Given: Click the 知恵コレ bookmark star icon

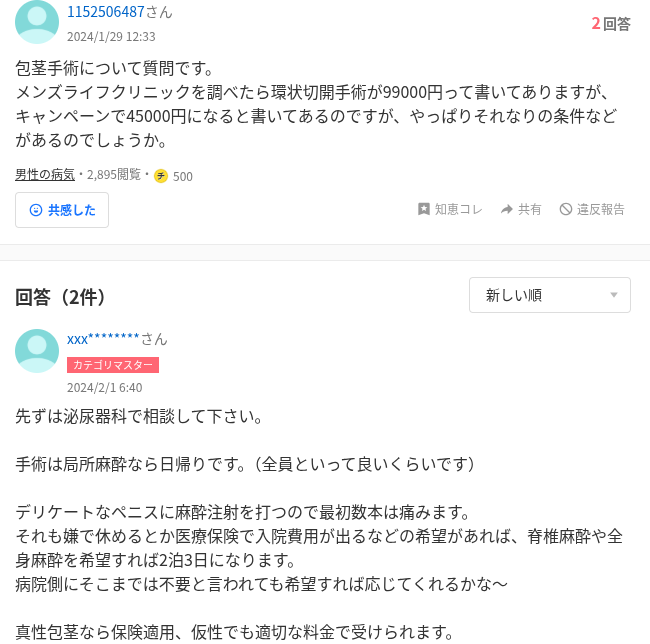Looking at the screenshot, I should point(424,209).
